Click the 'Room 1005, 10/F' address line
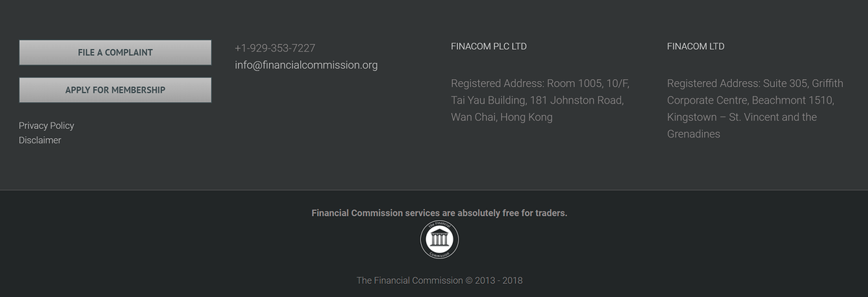 (x=588, y=83)
